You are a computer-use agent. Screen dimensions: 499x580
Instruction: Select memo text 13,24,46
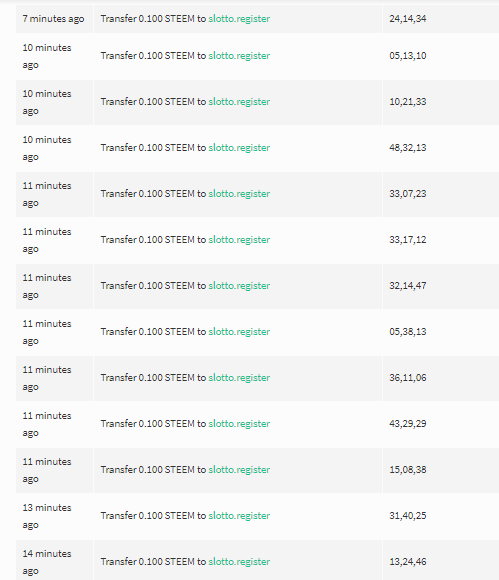408,562
